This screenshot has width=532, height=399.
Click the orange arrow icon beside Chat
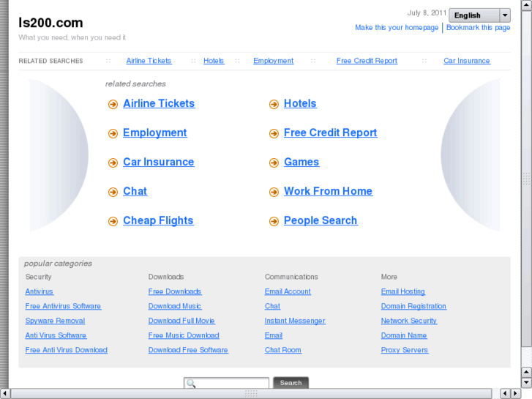tap(113, 192)
